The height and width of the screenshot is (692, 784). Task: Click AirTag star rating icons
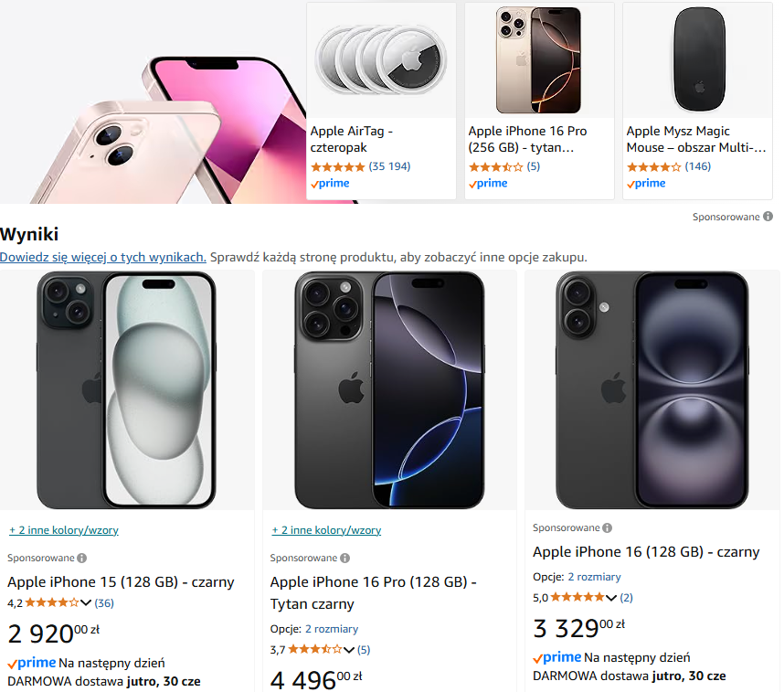337,167
